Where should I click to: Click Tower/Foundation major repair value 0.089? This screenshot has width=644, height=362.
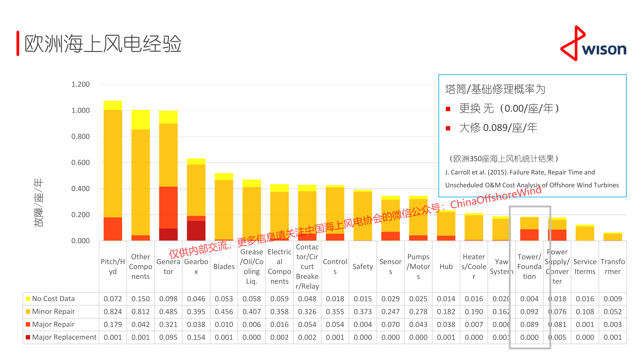529,325
